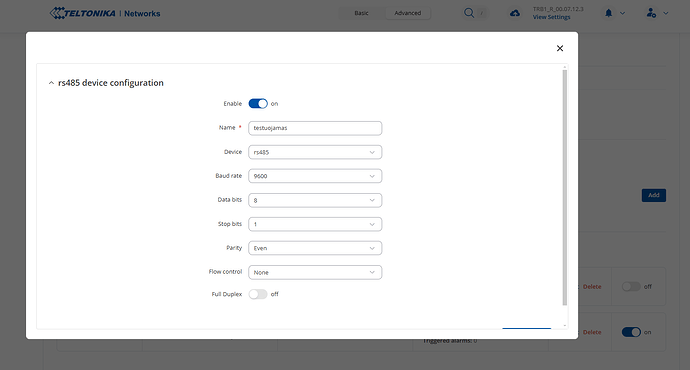
Task: Click Delete in the row switched on
Action: coord(592,332)
